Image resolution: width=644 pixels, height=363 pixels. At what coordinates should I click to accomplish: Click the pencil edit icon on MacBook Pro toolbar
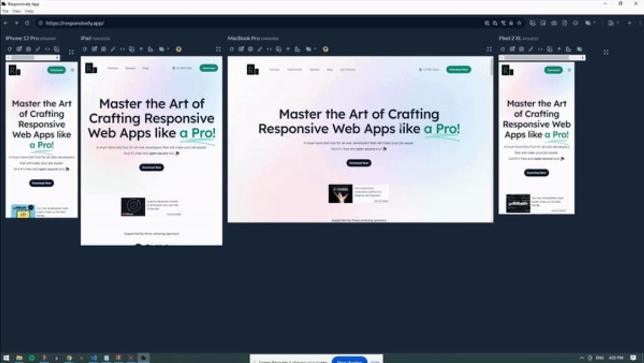point(260,49)
